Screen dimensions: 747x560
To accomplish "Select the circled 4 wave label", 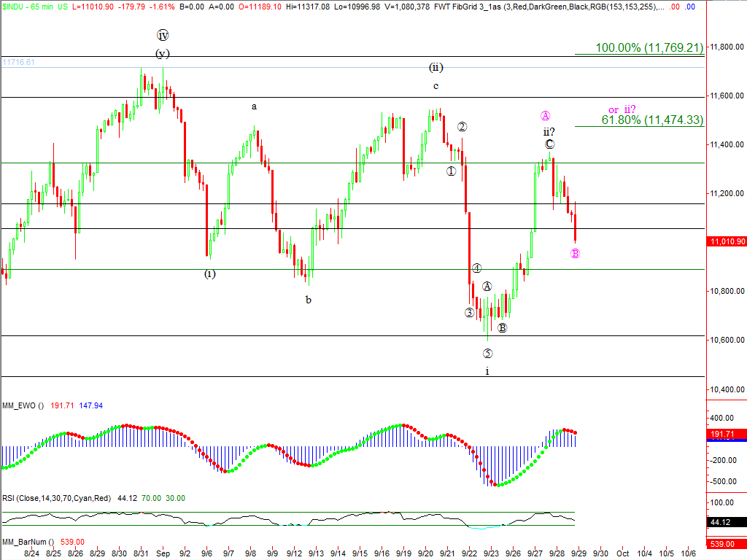I will pyautogui.click(x=476, y=268).
